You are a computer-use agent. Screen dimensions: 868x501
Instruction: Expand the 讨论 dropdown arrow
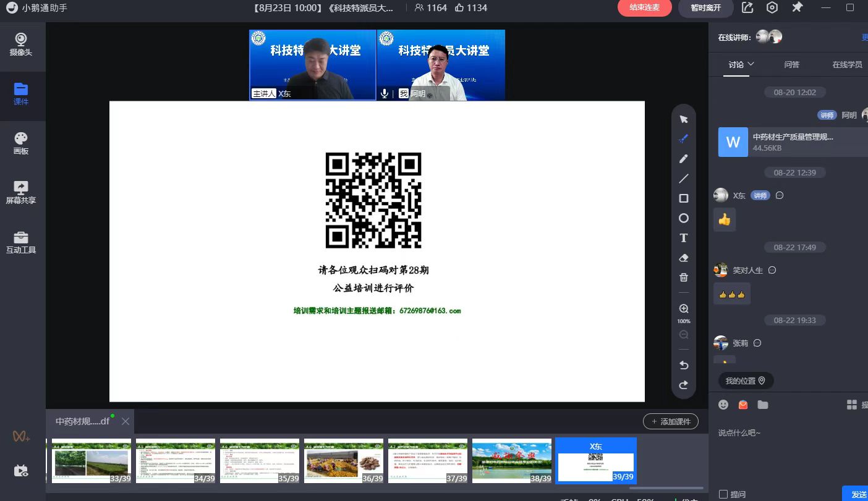pos(751,64)
